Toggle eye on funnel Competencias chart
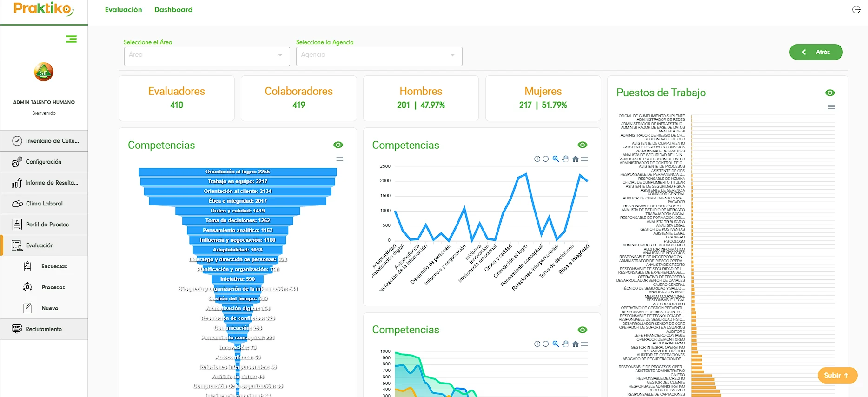The height and width of the screenshot is (397, 868). pyautogui.click(x=338, y=145)
